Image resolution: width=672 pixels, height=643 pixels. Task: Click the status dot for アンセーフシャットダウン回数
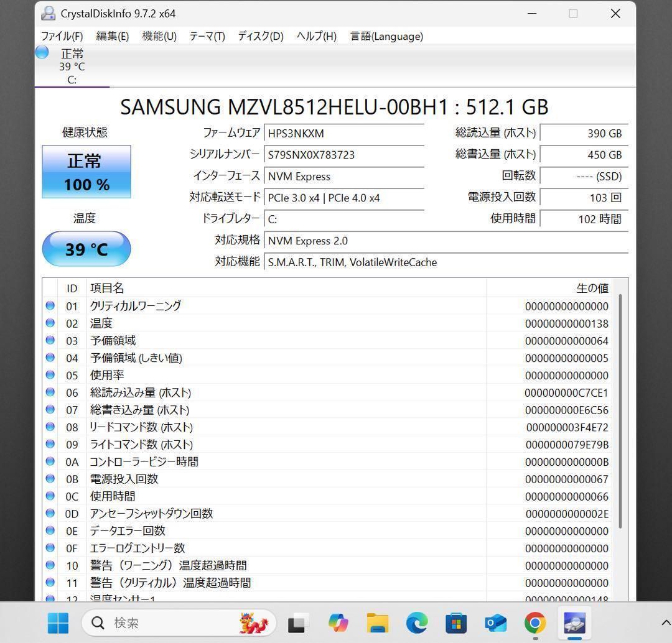coord(50,514)
